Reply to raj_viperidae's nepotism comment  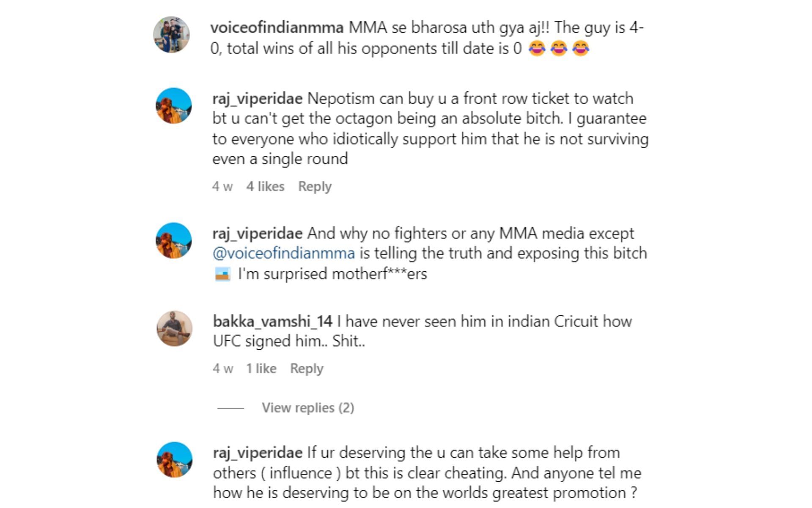pos(315,186)
